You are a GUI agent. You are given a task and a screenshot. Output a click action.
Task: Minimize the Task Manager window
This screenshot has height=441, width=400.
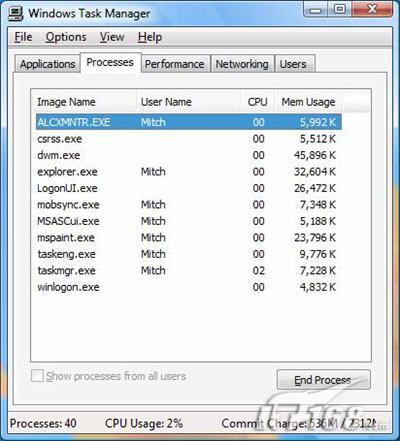pos(316,9)
